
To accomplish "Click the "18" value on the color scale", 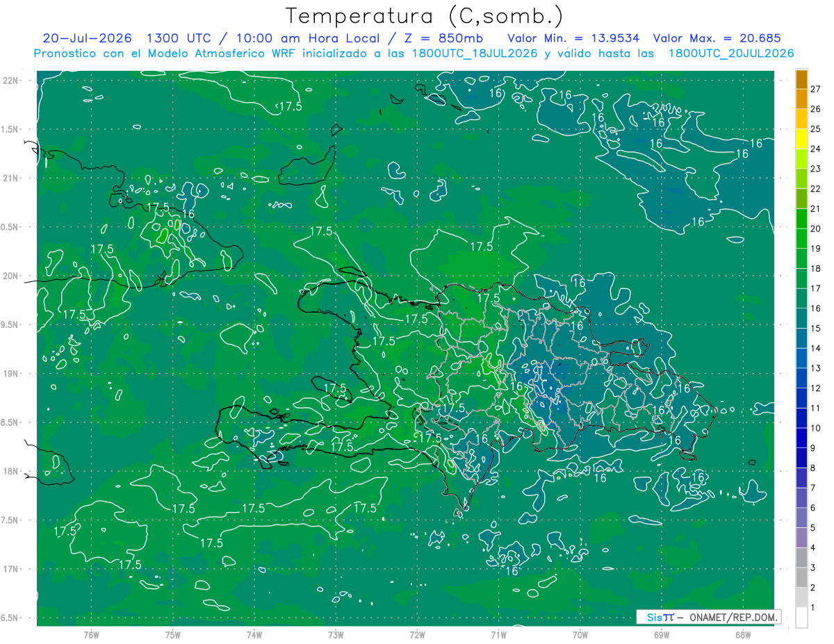I will point(816,268).
